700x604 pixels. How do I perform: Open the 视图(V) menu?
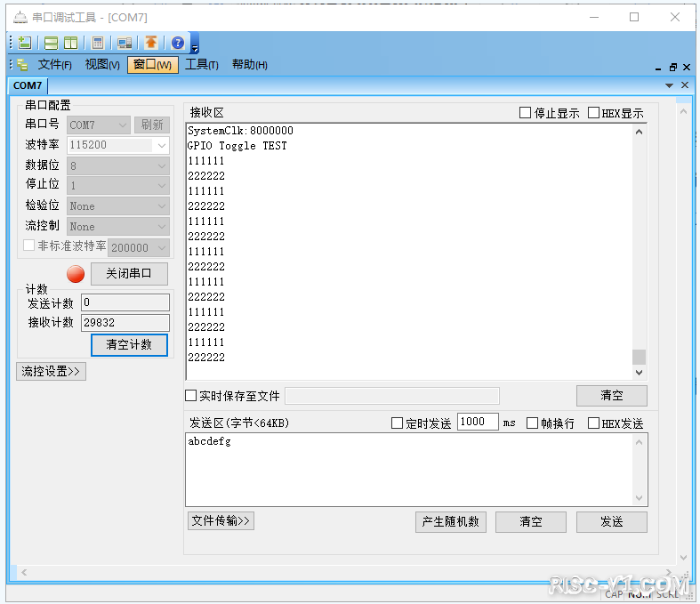(x=102, y=65)
